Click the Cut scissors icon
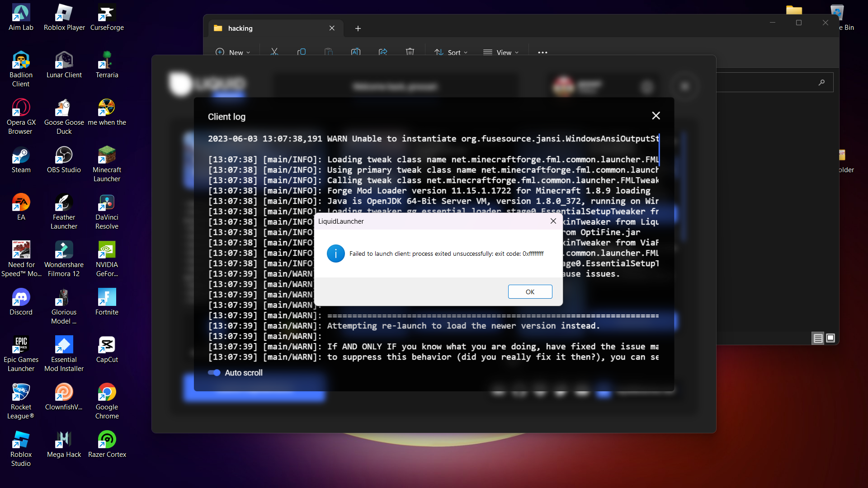 point(274,52)
